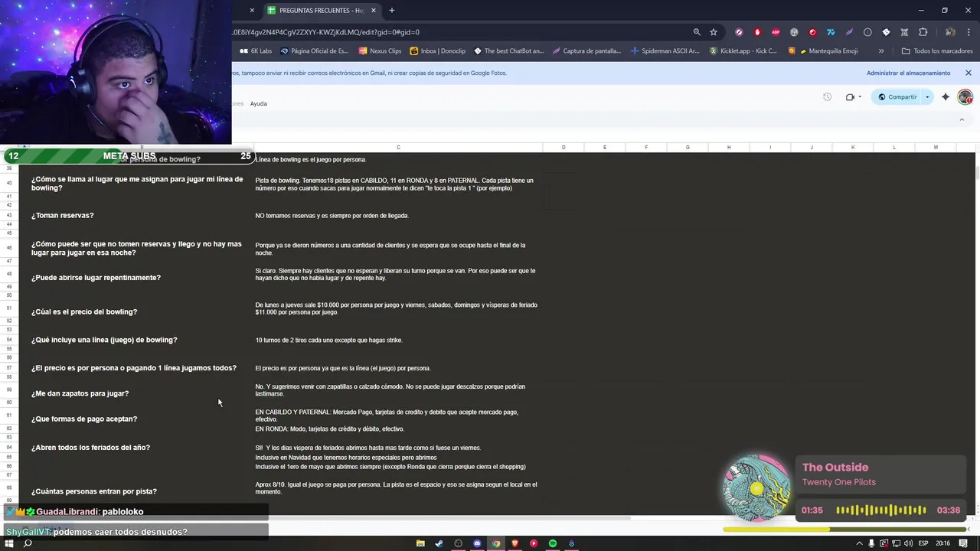Open the Chrome profile avatar in toolbar
The image size is (980, 551).
(x=949, y=32)
